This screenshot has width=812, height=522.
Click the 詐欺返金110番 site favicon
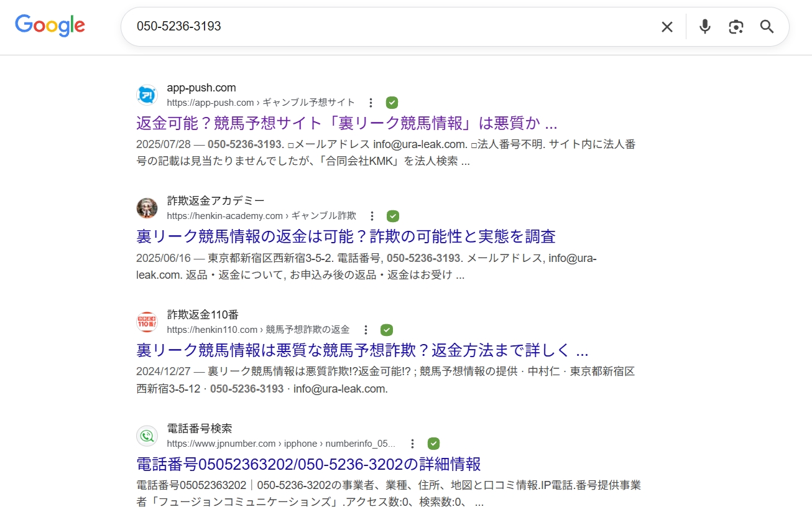[147, 322]
